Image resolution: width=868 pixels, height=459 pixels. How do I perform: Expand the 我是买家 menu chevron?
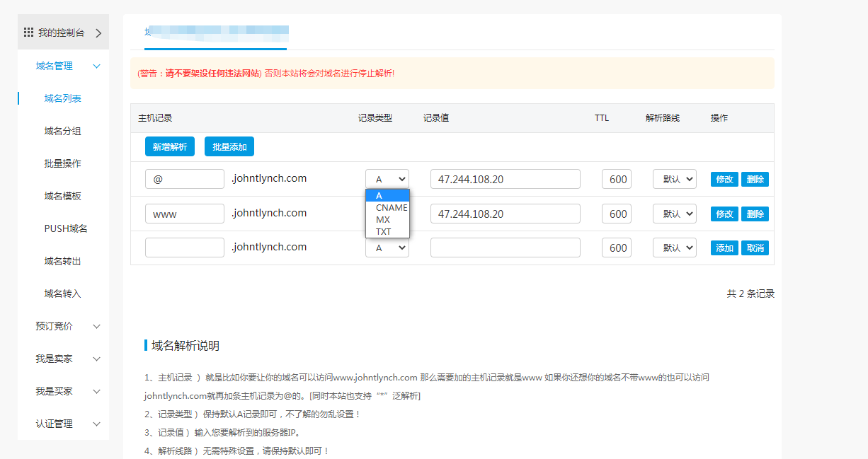(x=97, y=391)
